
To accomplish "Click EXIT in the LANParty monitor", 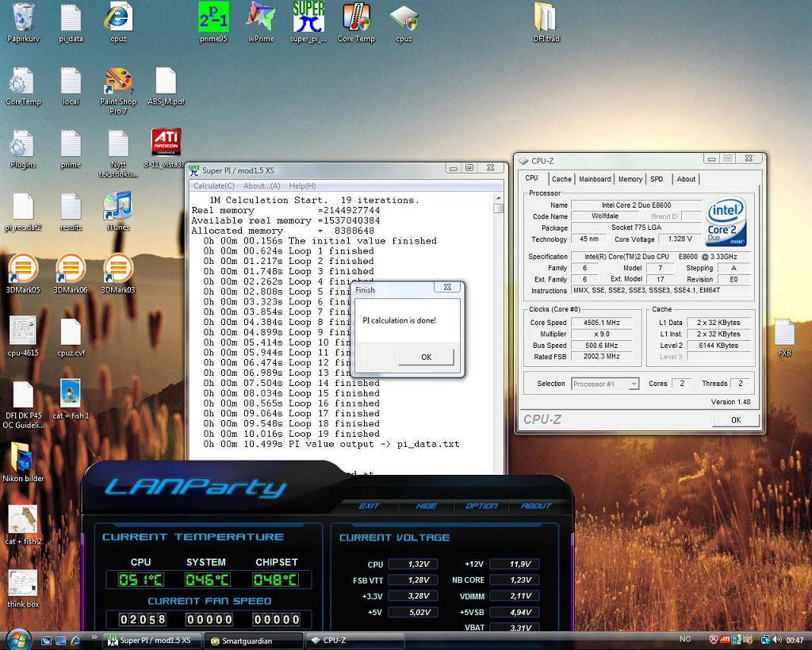I will pyautogui.click(x=370, y=506).
